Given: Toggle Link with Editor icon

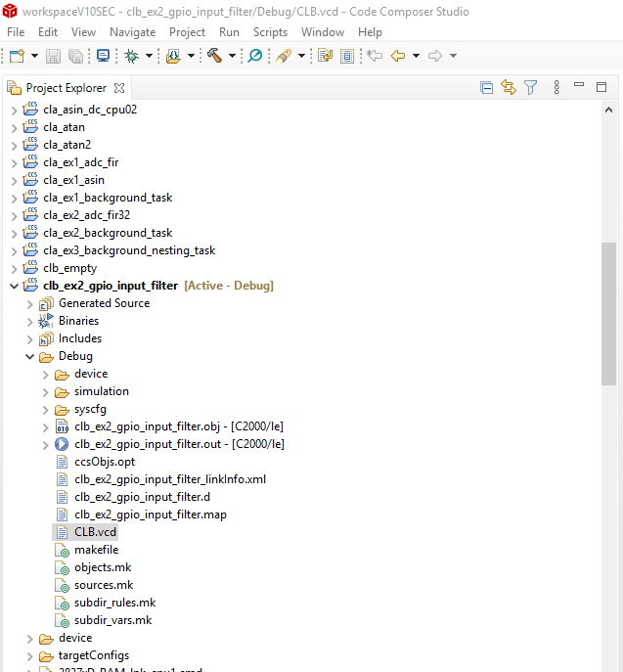Looking at the screenshot, I should 509,87.
